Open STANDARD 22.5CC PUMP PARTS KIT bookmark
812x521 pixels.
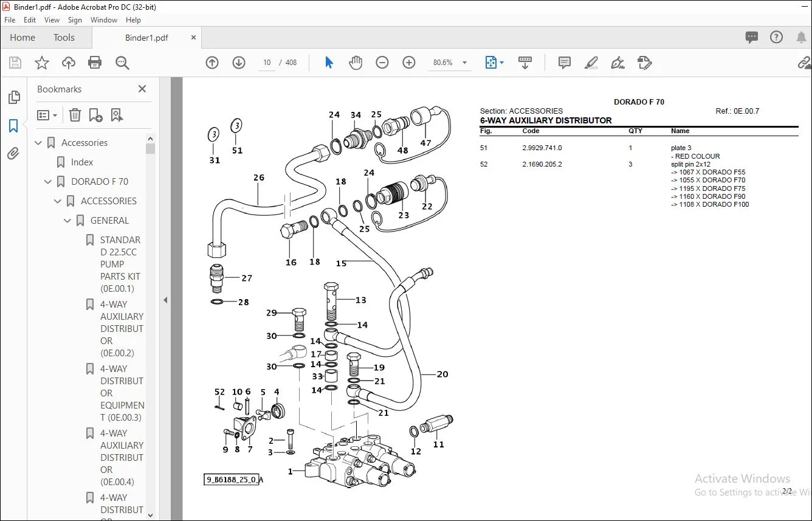120,264
